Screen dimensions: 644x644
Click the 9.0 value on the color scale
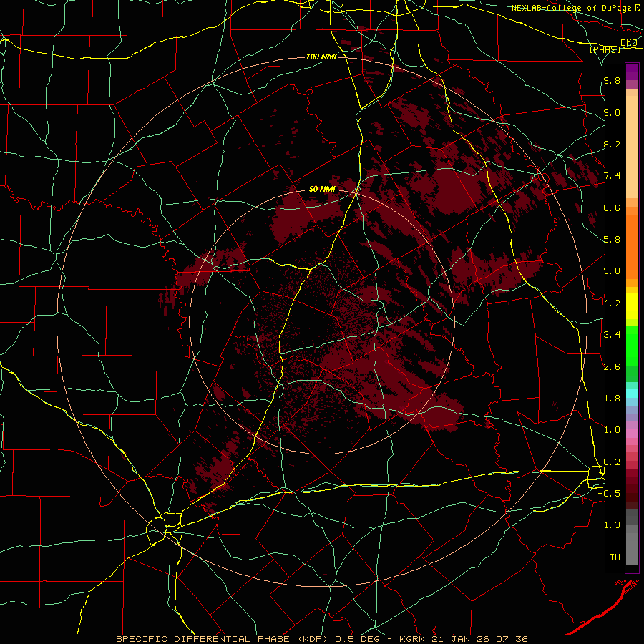[x=612, y=112]
